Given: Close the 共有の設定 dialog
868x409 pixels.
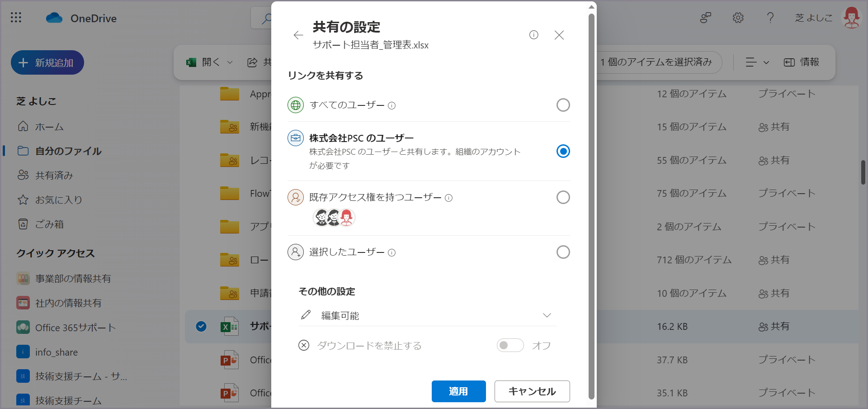Looking at the screenshot, I should pos(559,35).
